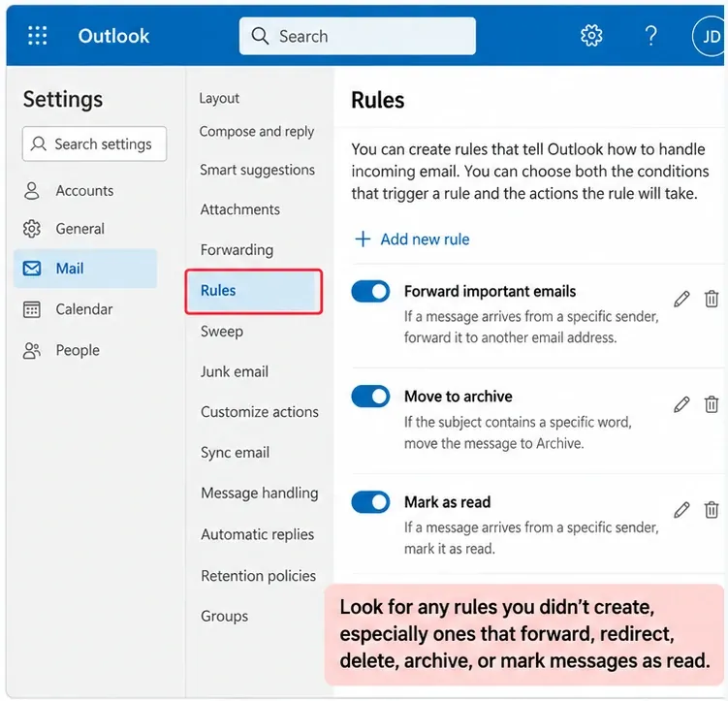Viewport: 728px width, 701px height.
Task: Go to Calendar settings category
Action: point(86,309)
